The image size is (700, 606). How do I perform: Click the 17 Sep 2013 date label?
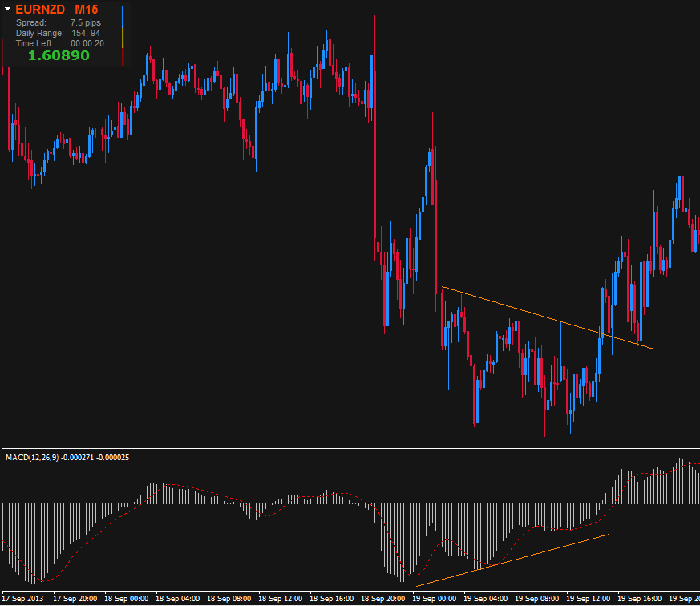point(24,600)
